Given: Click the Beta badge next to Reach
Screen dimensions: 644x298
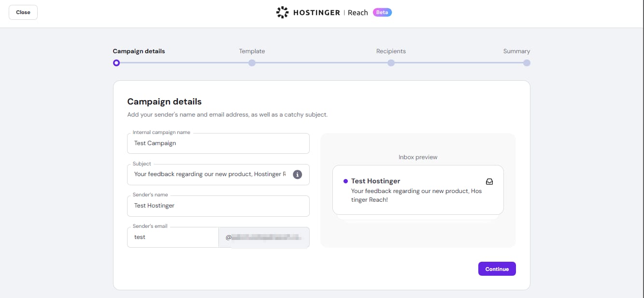Looking at the screenshot, I should coord(382,13).
